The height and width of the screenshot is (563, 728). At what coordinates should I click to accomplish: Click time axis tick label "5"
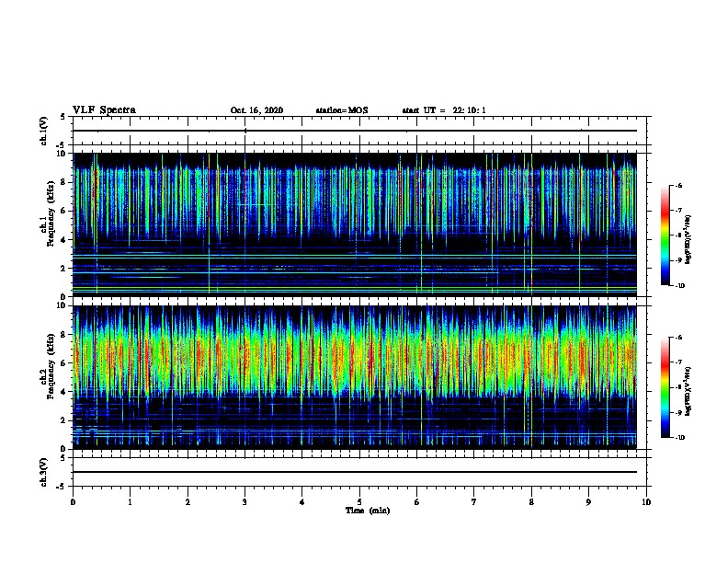359,502
